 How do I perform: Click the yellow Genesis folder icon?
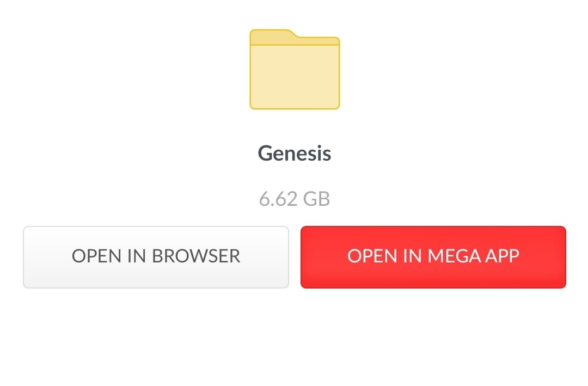coord(295,69)
